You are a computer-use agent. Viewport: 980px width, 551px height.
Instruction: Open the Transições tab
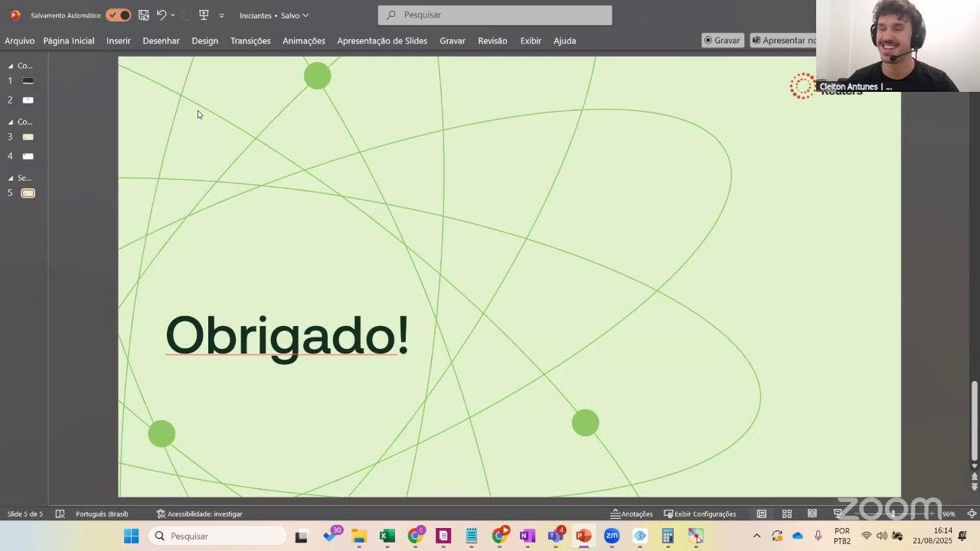(250, 41)
